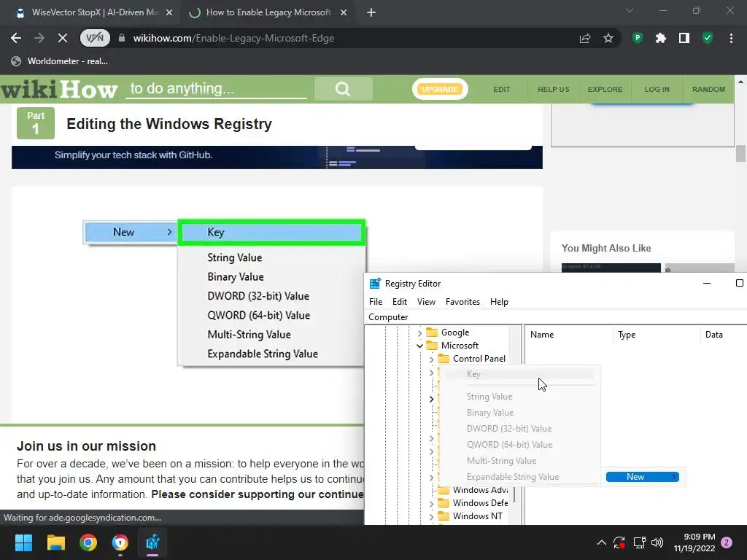This screenshot has height=560, width=747.
Task: Open the Edit menu in Registry Editor
Action: (399, 302)
